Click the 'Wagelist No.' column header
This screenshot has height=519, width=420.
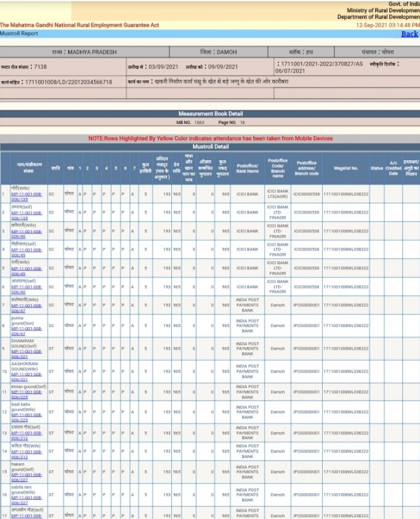[345, 169]
